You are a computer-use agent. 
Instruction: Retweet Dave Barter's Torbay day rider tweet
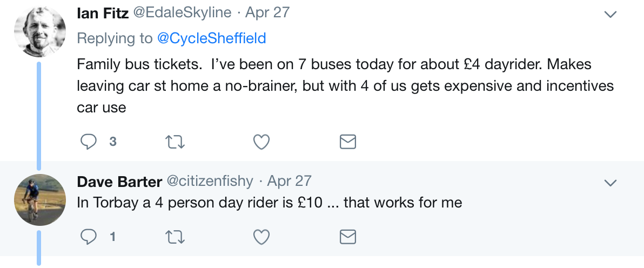(x=175, y=236)
